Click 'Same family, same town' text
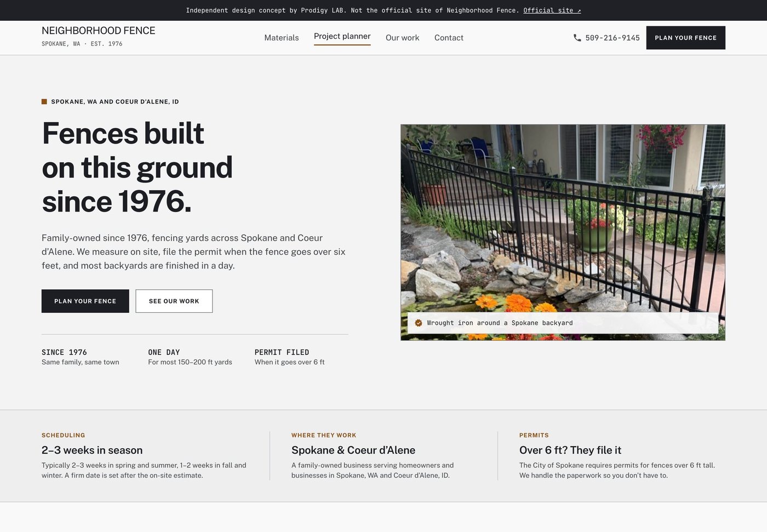The height and width of the screenshot is (532, 767). point(81,362)
